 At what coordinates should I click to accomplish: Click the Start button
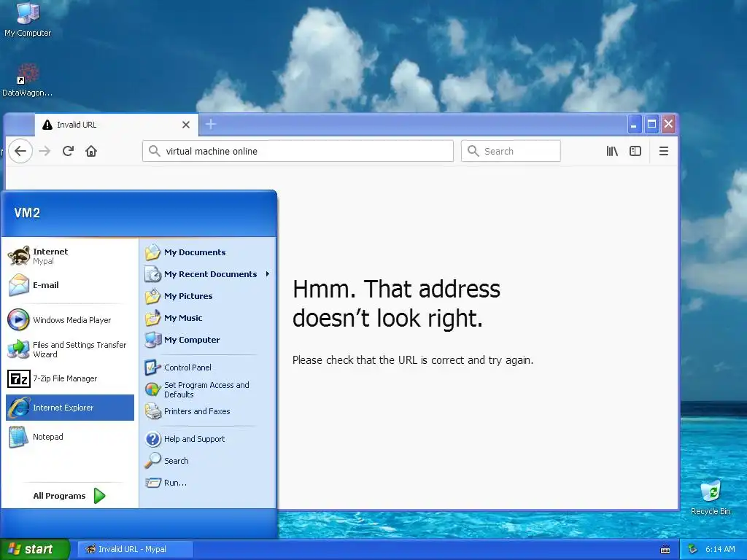[34, 549]
